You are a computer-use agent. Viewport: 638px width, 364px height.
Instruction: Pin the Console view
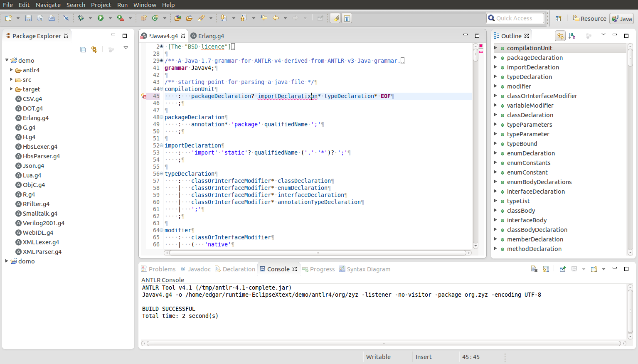[x=562, y=269]
